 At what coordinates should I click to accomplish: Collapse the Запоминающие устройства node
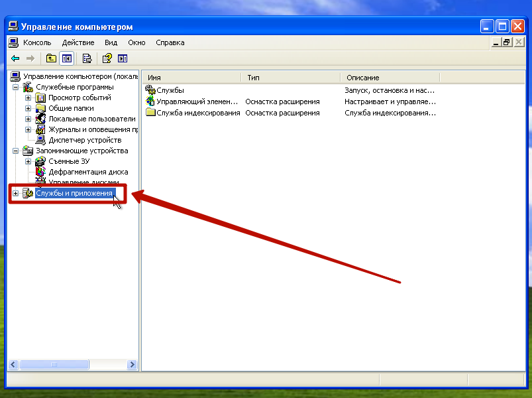(x=15, y=151)
